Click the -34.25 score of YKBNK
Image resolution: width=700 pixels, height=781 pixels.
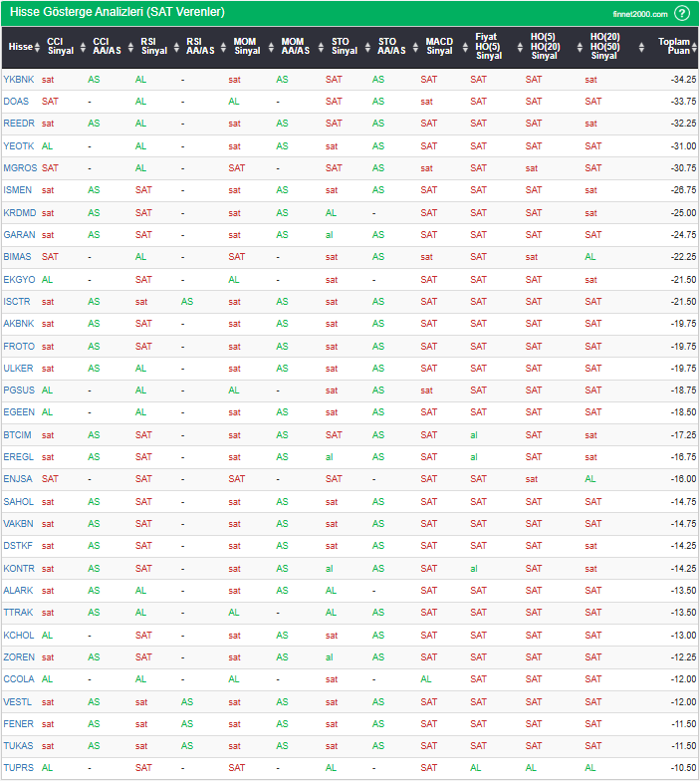click(x=682, y=80)
